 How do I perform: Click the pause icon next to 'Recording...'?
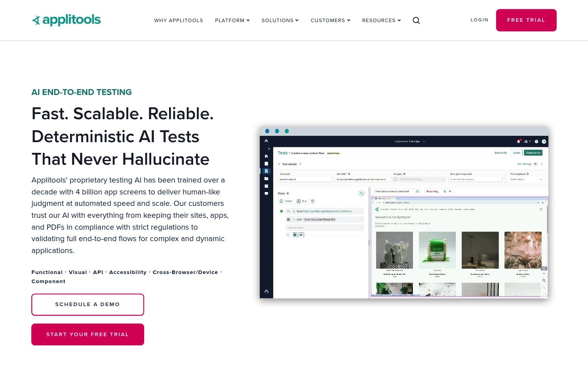(445, 191)
